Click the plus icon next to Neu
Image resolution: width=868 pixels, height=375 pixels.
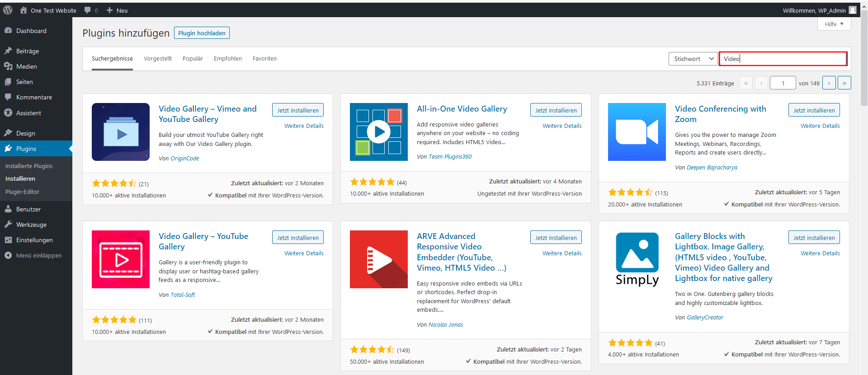click(109, 10)
